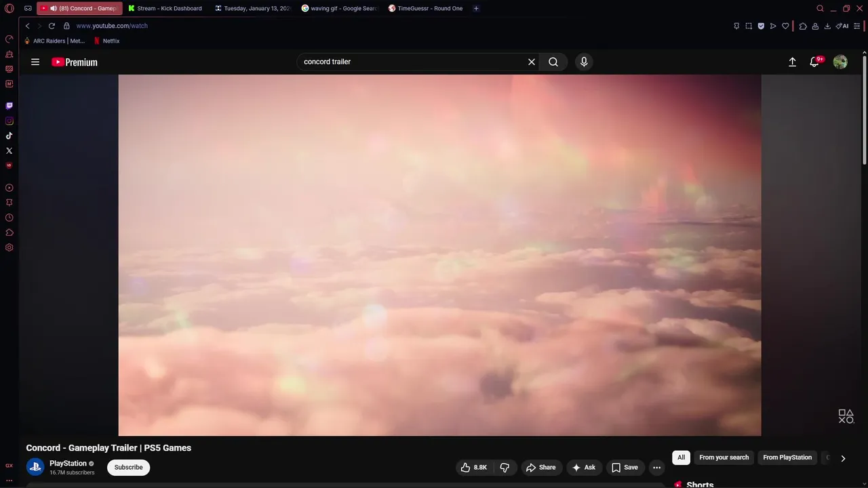The width and height of the screenshot is (868, 488).
Task: Open the player icon in the sidebar
Action: 9,188
